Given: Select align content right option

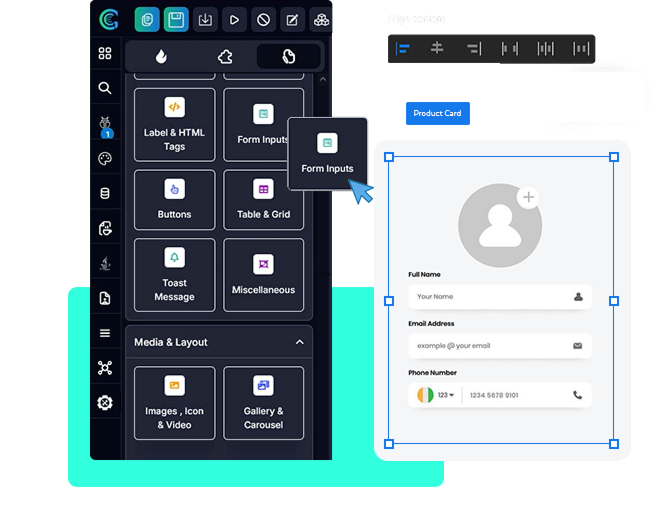Looking at the screenshot, I should (x=473, y=48).
